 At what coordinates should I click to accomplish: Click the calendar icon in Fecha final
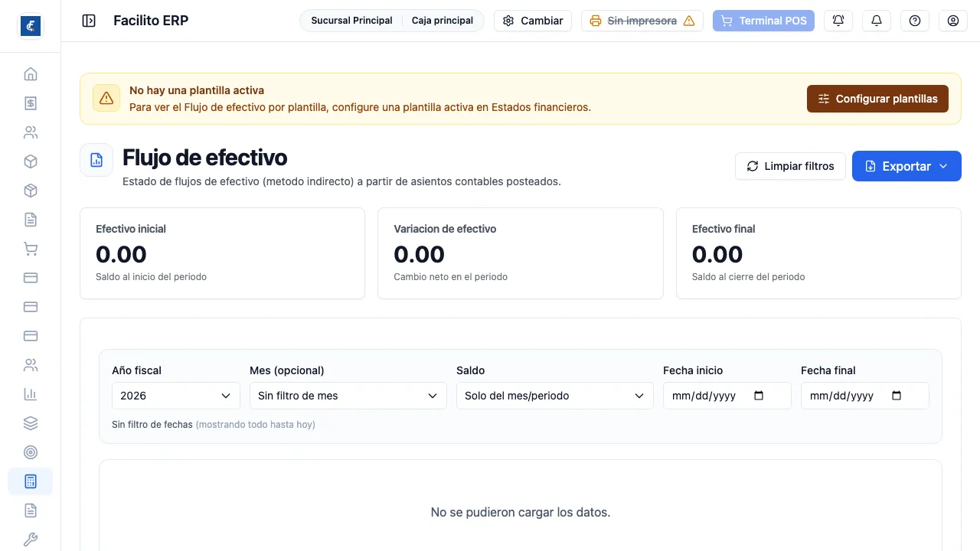897,396
